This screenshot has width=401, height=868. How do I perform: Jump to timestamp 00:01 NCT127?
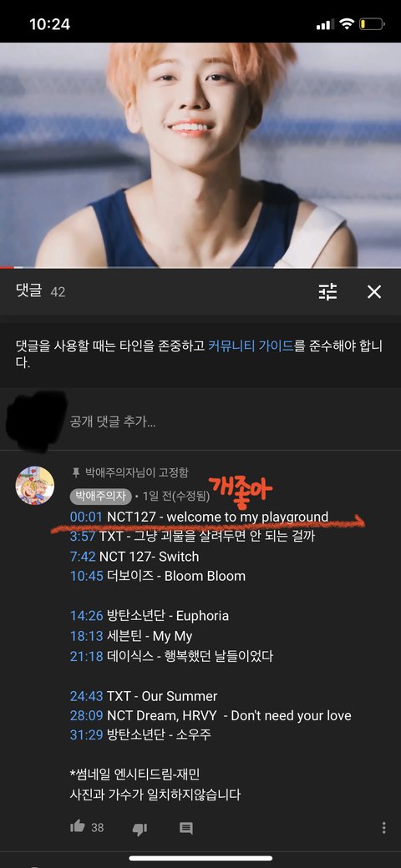tap(86, 517)
